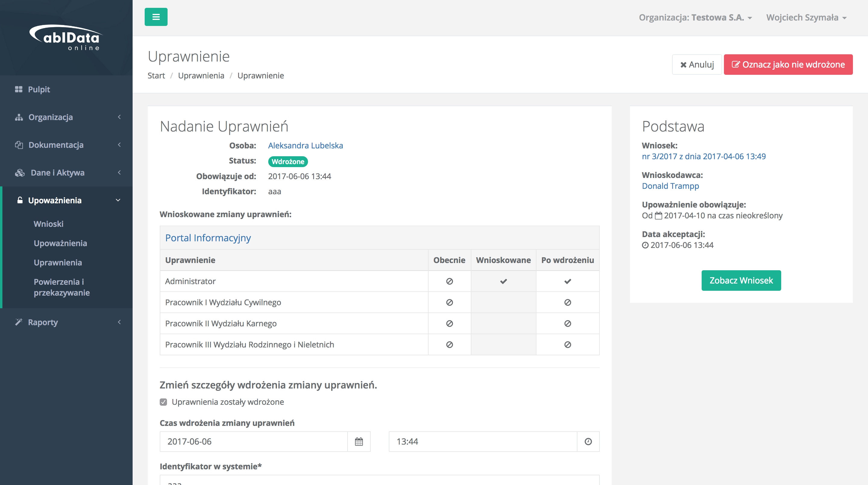This screenshot has width=868, height=485.
Task: Open Raporty menu item
Action: (x=43, y=322)
